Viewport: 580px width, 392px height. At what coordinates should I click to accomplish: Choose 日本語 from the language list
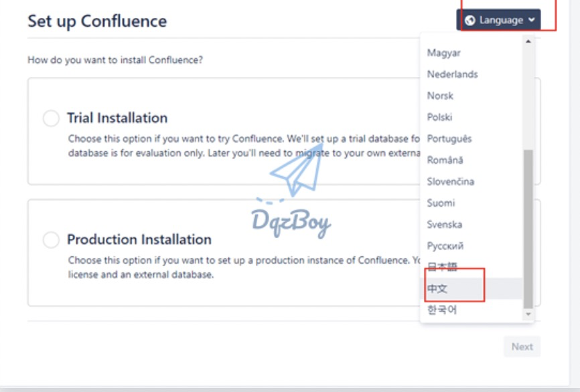(472, 267)
